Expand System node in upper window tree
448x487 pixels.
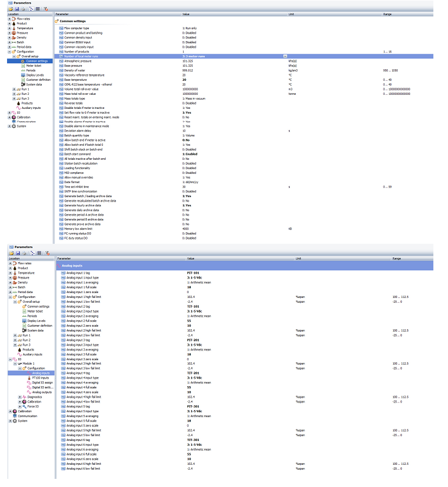[x=9, y=126]
